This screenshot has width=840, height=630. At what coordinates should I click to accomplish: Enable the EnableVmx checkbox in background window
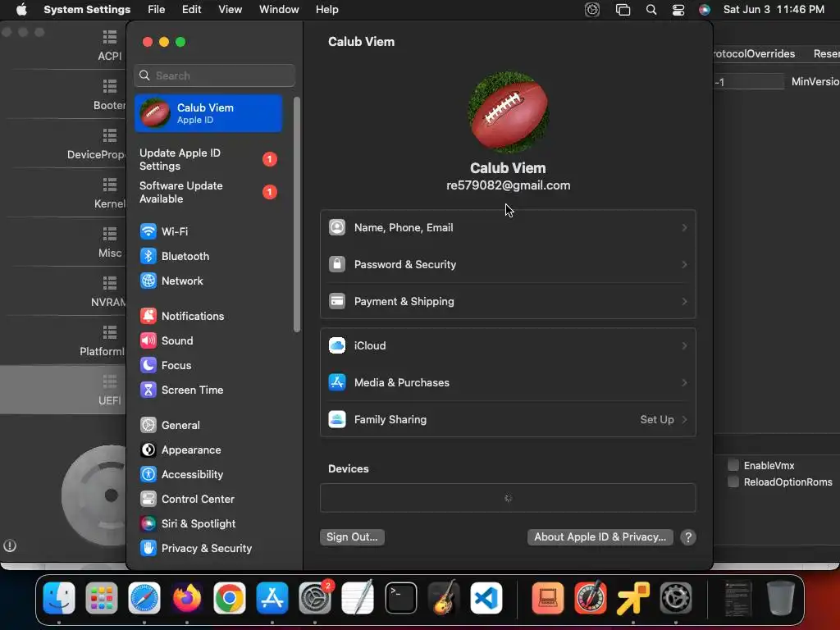pyautogui.click(x=733, y=465)
